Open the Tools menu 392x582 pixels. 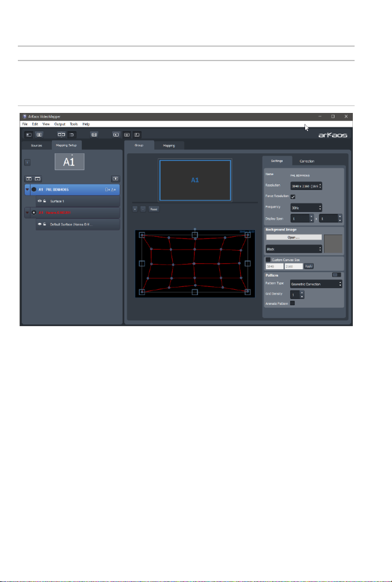(x=74, y=124)
